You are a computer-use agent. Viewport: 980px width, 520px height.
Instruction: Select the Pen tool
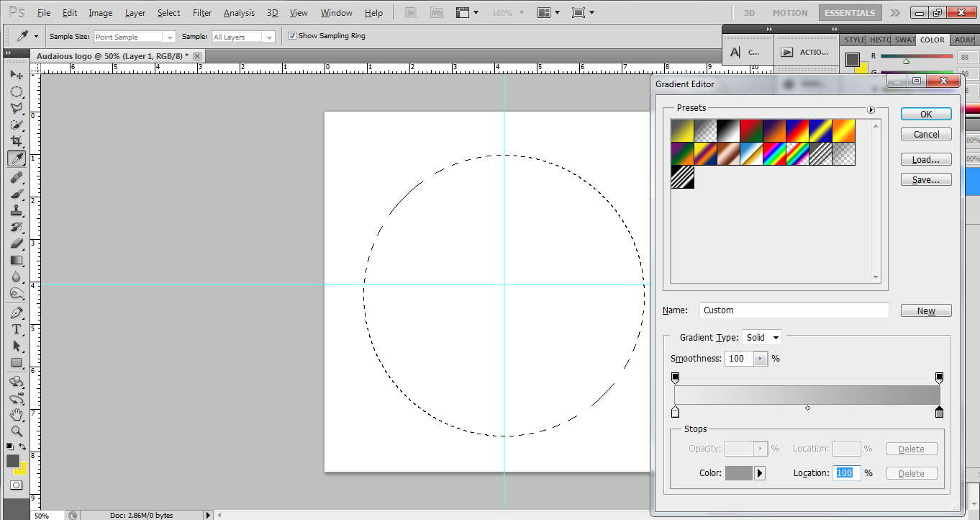[x=17, y=313]
